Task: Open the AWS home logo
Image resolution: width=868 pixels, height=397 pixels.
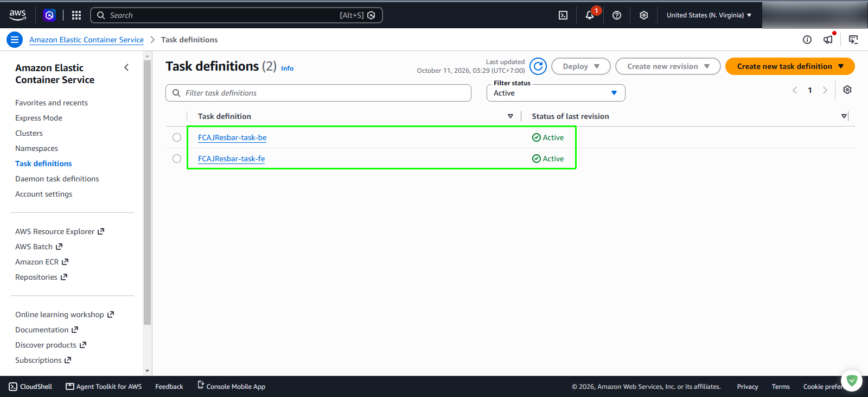Action: click(x=17, y=15)
